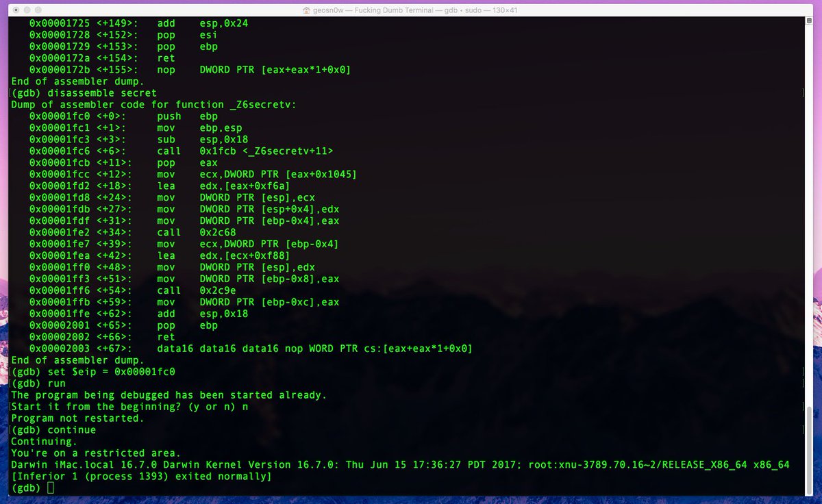
Task: Click the Program not restarted line
Action: click(75, 418)
